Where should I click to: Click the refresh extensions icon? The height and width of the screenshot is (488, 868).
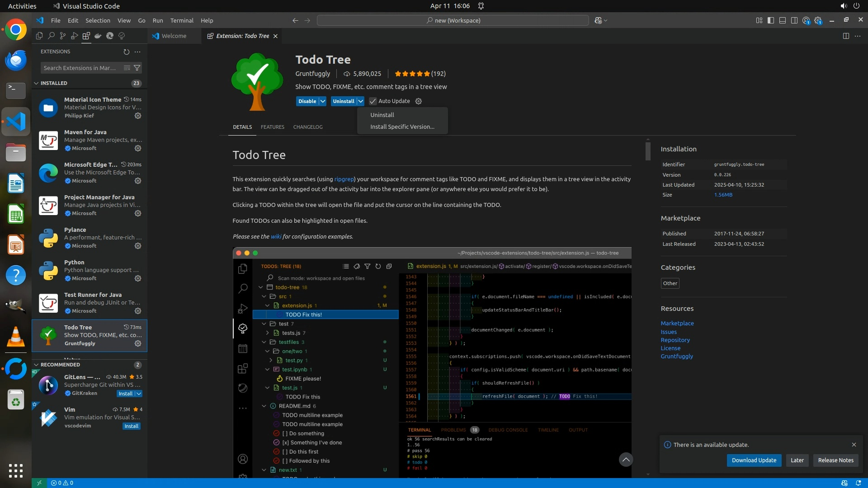click(x=127, y=52)
